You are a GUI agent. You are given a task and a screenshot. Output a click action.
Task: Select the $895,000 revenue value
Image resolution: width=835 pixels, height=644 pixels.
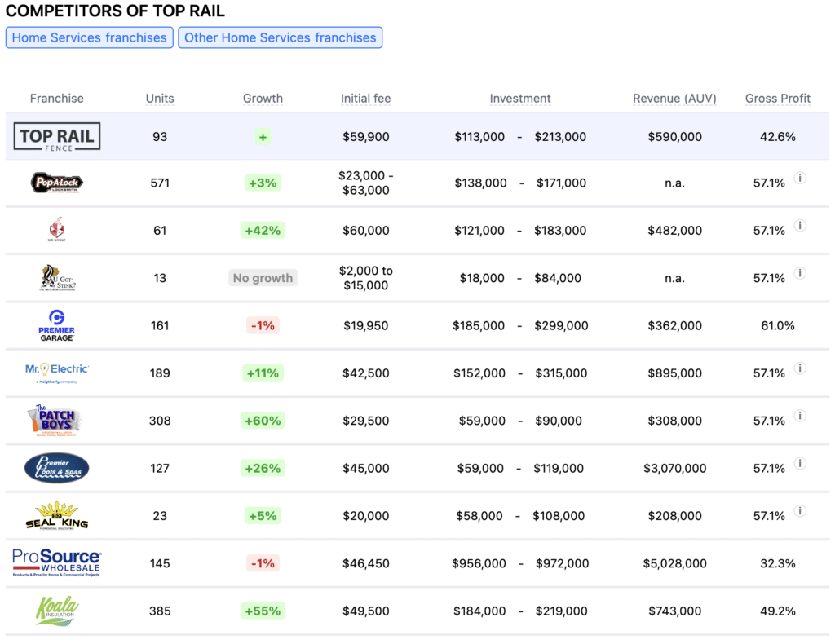(x=674, y=373)
